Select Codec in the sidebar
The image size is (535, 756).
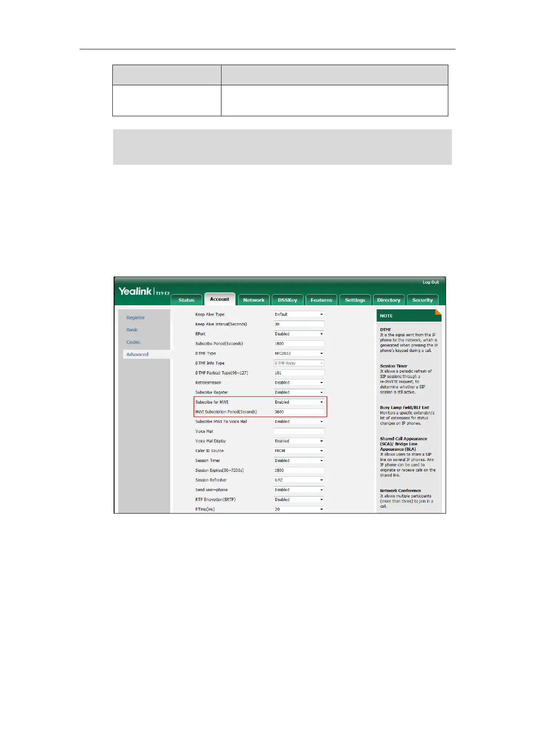[x=133, y=342]
